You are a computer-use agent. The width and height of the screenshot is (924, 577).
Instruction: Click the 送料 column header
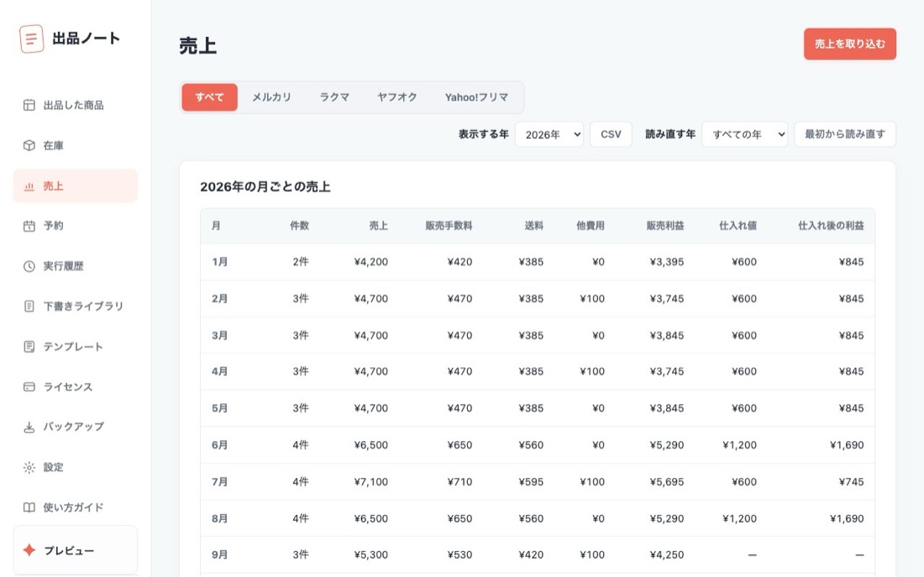tap(534, 226)
